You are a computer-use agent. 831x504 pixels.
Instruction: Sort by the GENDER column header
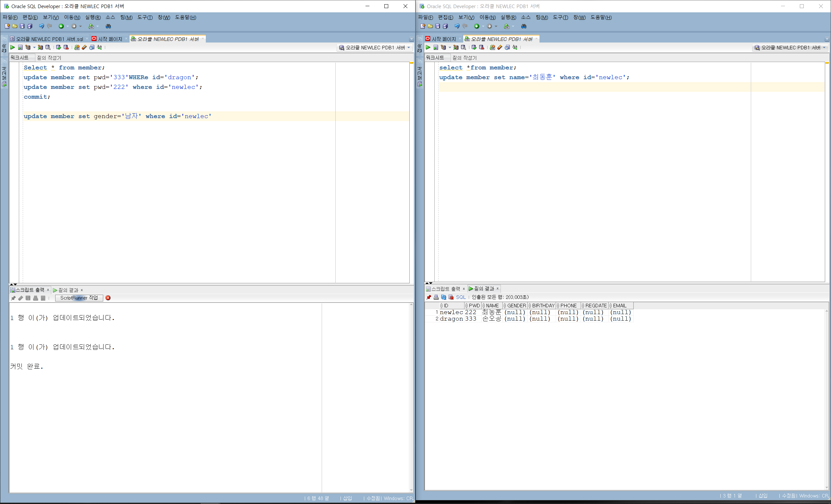516,305
